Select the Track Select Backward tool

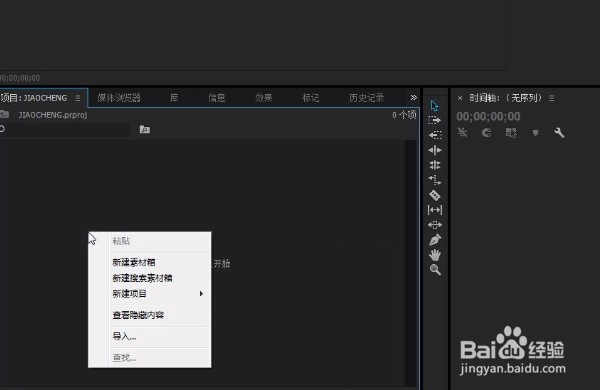[x=435, y=135]
